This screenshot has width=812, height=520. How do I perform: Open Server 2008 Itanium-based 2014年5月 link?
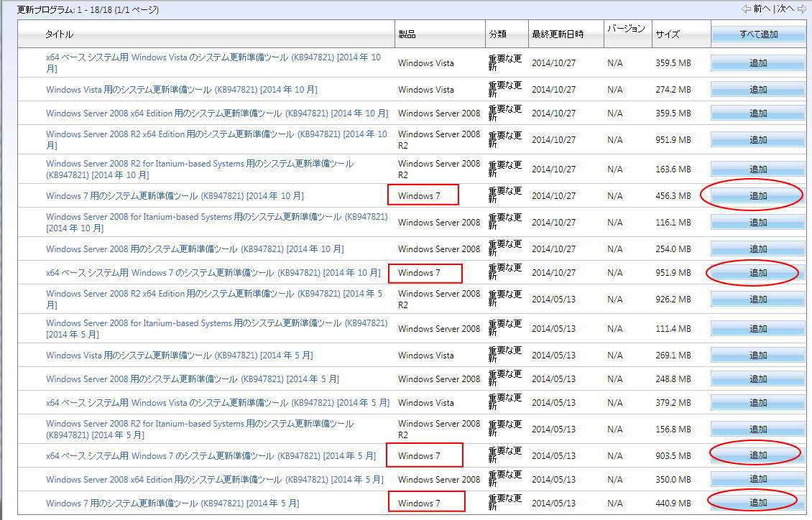(x=216, y=328)
